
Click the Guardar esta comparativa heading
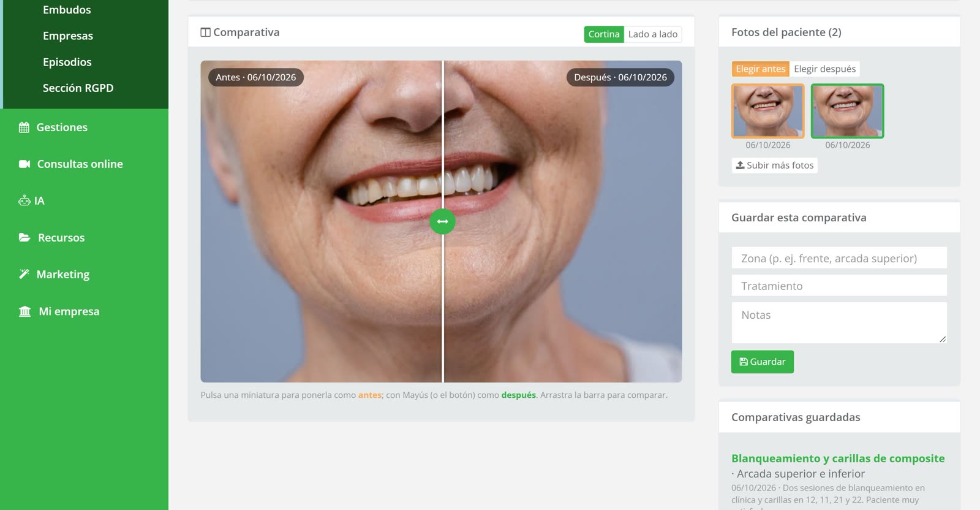[x=799, y=218]
